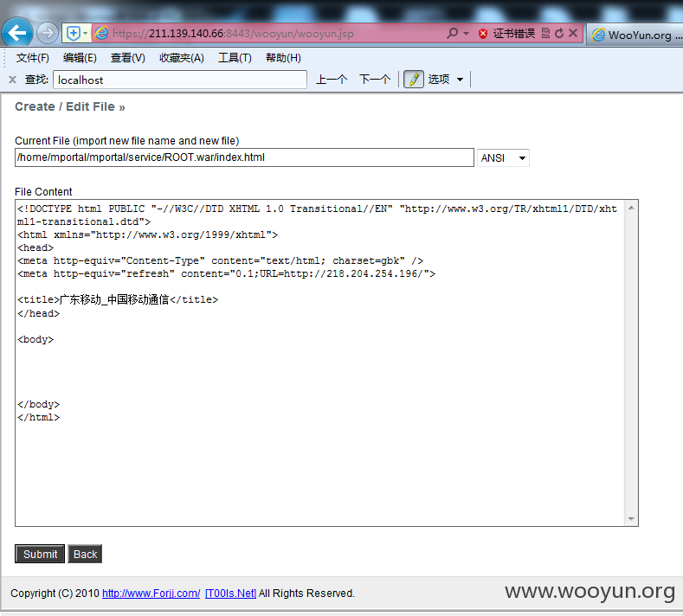Open the [T00ls.Net] footer link
Viewport: 683px width, 616px height.
click(230, 594)
